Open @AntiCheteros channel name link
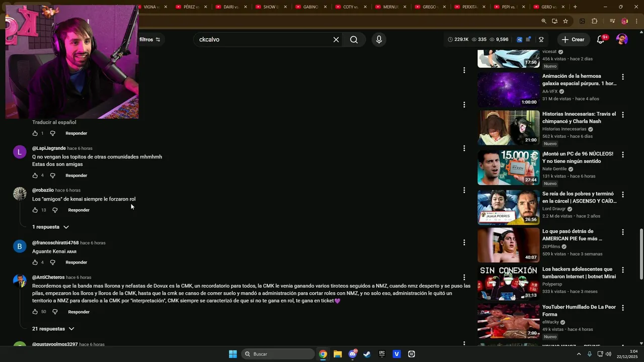This screenshot has height=362, width=644. [48, 278]
